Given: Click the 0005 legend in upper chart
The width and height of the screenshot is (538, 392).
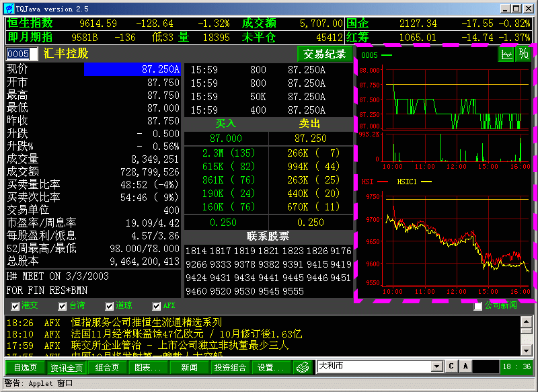Looking at the screenshot, I should (x=377, y=55).
